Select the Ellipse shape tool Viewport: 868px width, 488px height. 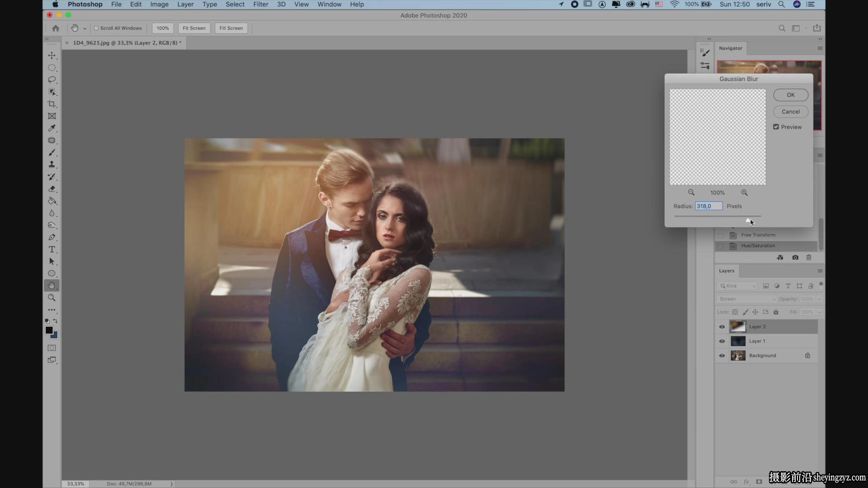52,273
